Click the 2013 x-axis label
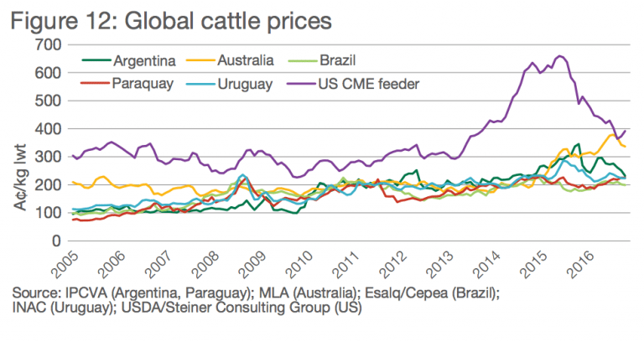 click(439, 263)
